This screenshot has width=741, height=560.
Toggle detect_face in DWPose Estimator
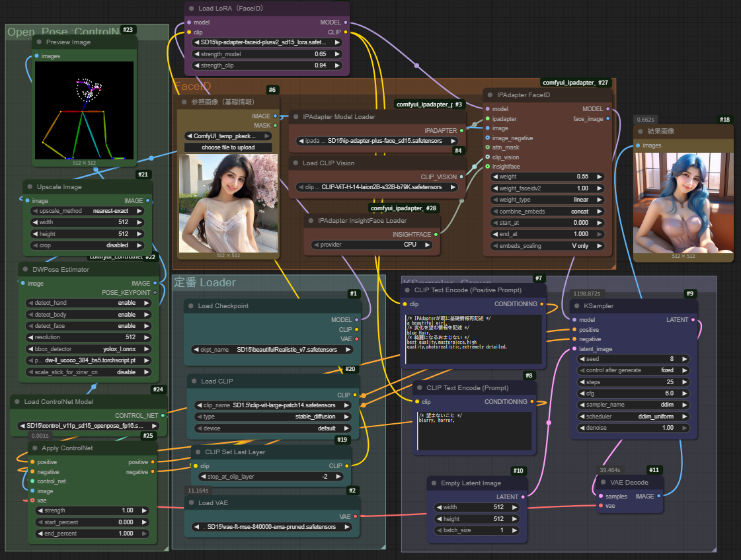tap(89, 326)
